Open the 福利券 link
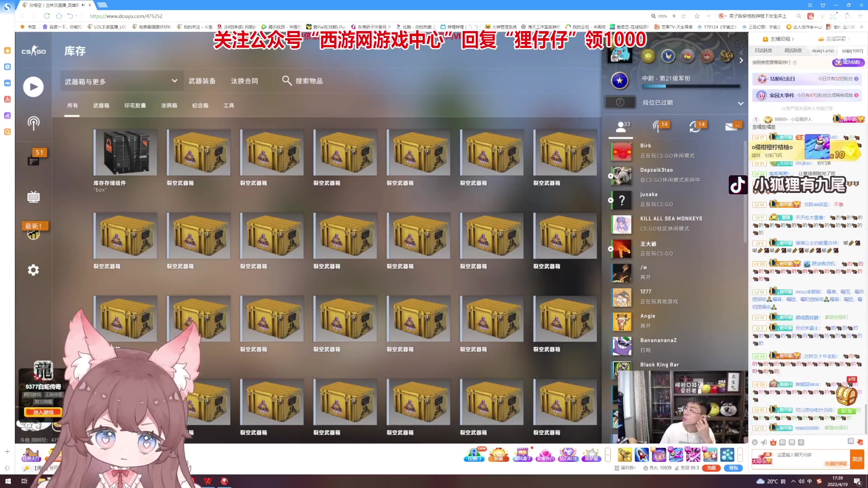 pyautogui.click(x=625, y=468)
